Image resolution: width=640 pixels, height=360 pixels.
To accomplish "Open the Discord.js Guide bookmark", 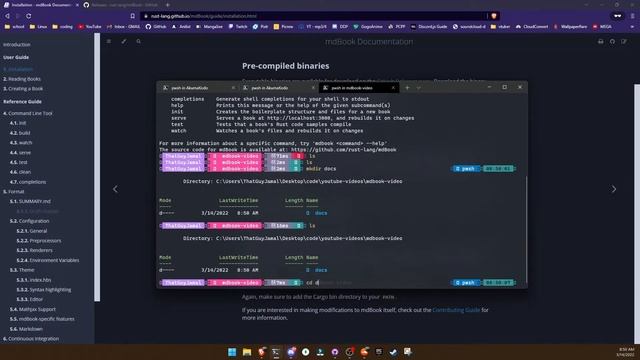I will 429,27.
